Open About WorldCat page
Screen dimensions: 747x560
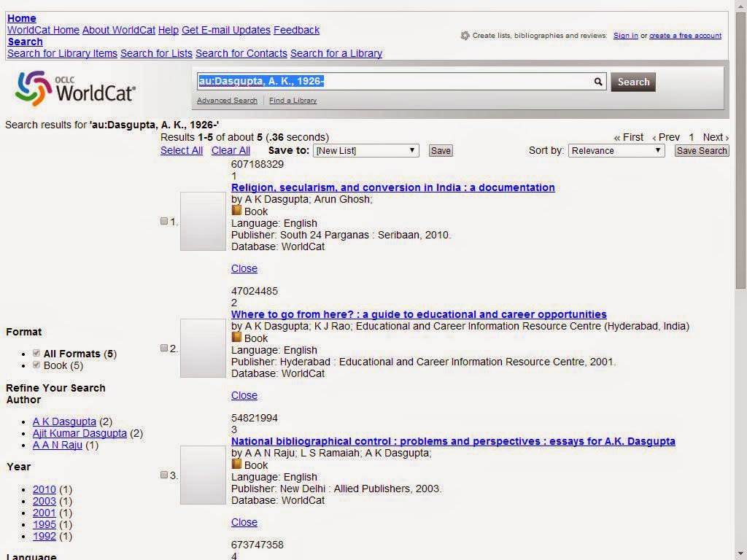click(x=119, y=30)
